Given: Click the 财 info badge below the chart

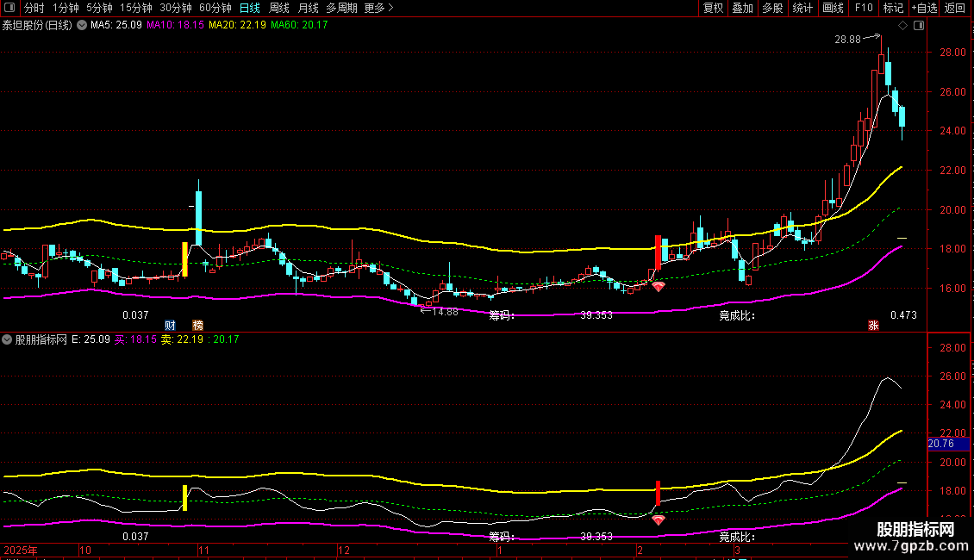Looking at the screenshot, I should (170, 325).
